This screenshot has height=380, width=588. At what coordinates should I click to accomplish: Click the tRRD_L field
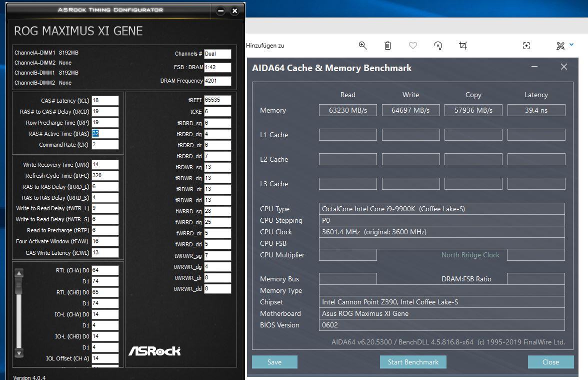point(105,187)
